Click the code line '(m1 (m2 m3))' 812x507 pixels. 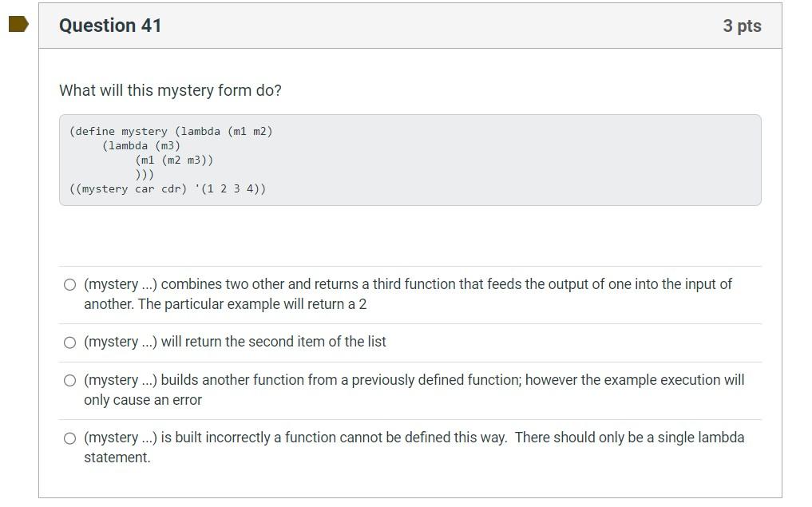[174, 160]
